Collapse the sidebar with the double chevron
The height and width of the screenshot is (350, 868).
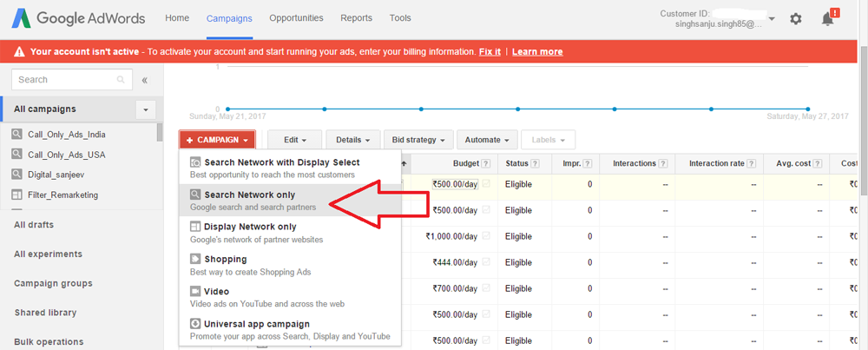[x=144, y=80]
